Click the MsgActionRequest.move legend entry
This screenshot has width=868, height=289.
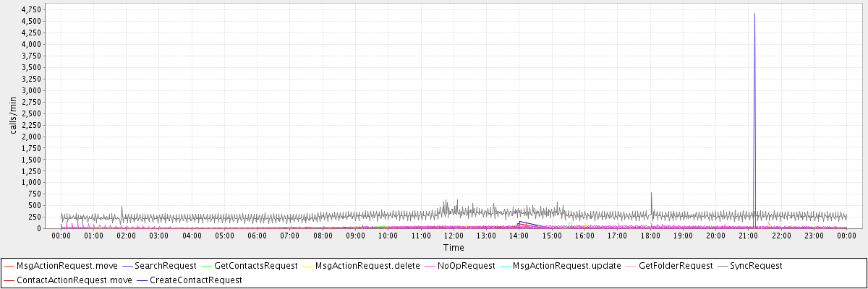(67, 266)
